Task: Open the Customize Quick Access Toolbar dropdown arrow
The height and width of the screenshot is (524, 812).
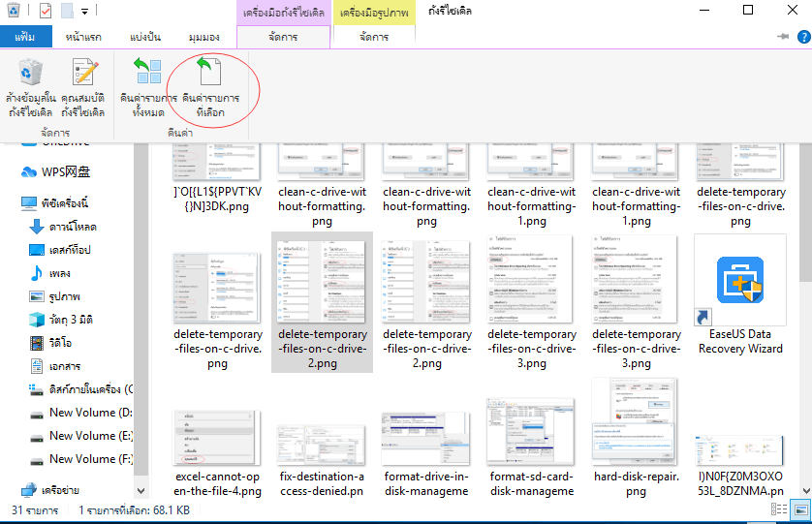Action: tap(85, 11)
